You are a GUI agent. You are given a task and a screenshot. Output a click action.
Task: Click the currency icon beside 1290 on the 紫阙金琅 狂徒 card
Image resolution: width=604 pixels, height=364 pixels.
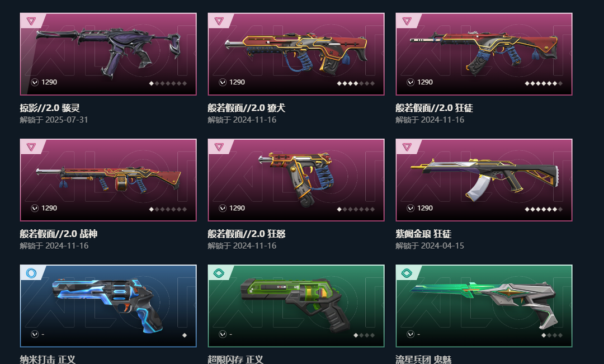410,209
